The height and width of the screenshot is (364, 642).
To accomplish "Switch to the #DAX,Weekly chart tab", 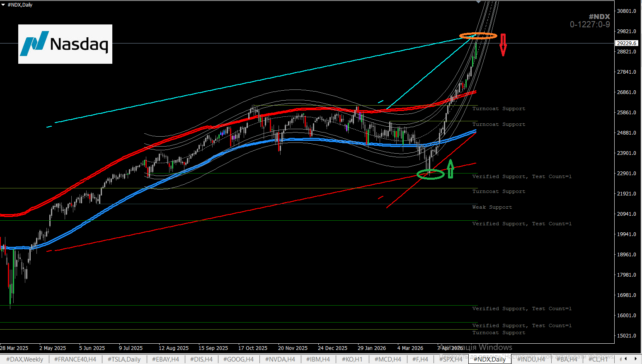I will pyautogui.click(x=24, y=359).
